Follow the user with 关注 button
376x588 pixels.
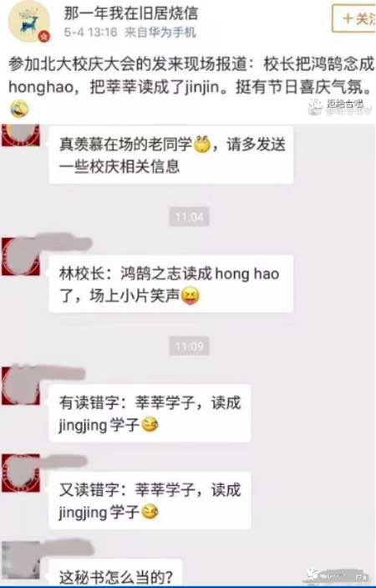tap(354, 18)
